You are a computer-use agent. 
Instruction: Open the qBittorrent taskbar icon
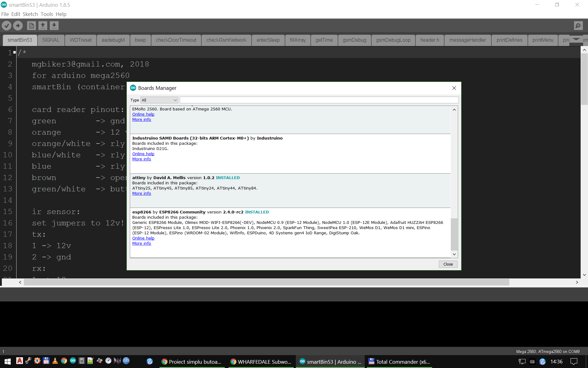tap(126, 361)
